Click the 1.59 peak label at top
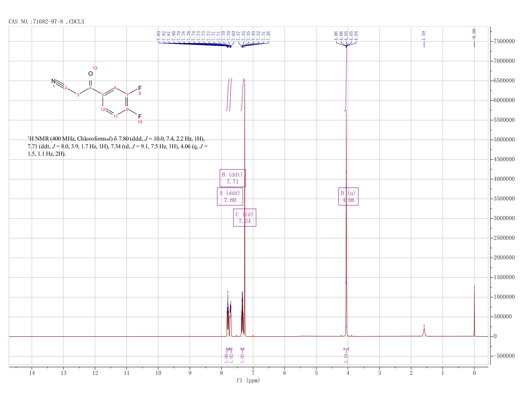This screenshot has width=532, height=411. (424, 34)
